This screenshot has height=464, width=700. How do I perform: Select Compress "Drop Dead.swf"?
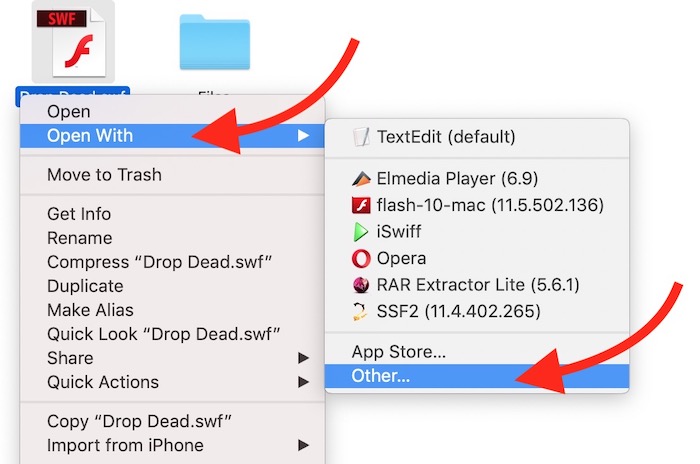pos(160,262)
